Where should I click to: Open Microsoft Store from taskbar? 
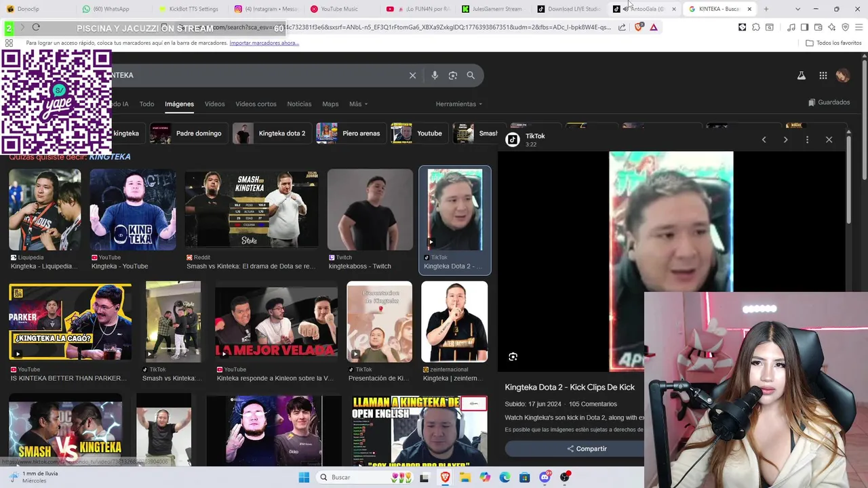525,477
